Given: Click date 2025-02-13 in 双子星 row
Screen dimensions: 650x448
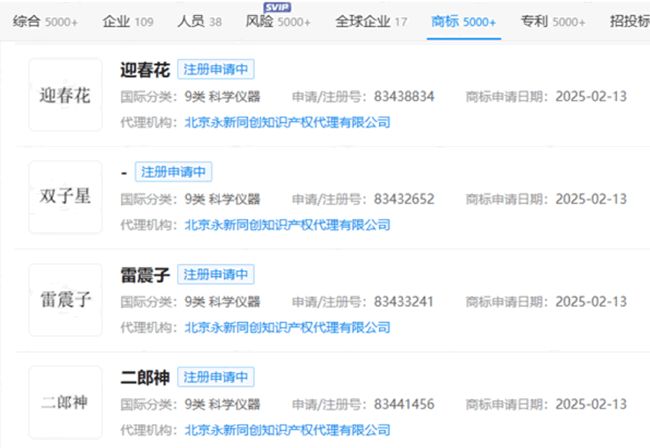Looking at the screenshot, I should point(591,199).
